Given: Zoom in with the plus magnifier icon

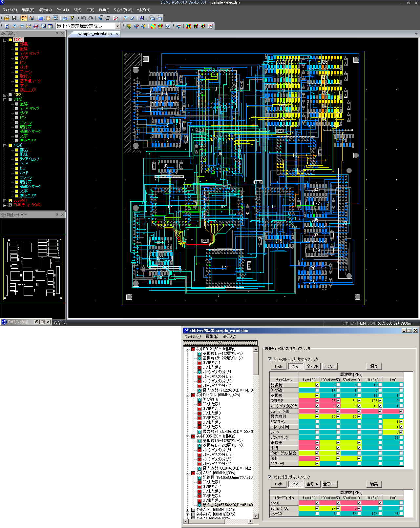Looking at the screenshot, I should [x=14, y=26].
